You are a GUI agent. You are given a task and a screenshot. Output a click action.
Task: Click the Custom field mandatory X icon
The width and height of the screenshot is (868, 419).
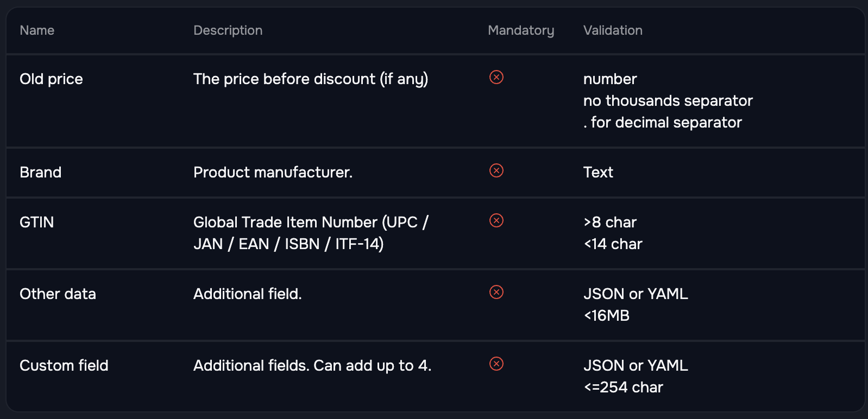click(496, 364)
